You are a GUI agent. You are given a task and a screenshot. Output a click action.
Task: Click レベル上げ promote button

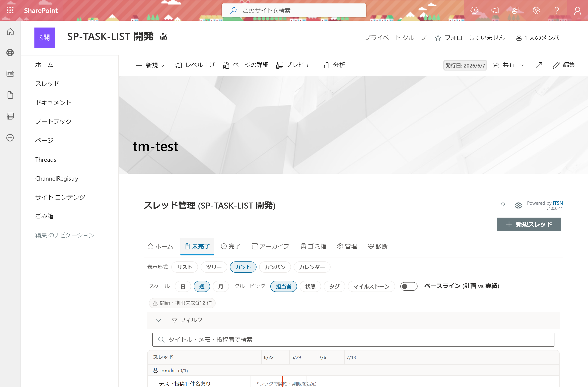195,65
